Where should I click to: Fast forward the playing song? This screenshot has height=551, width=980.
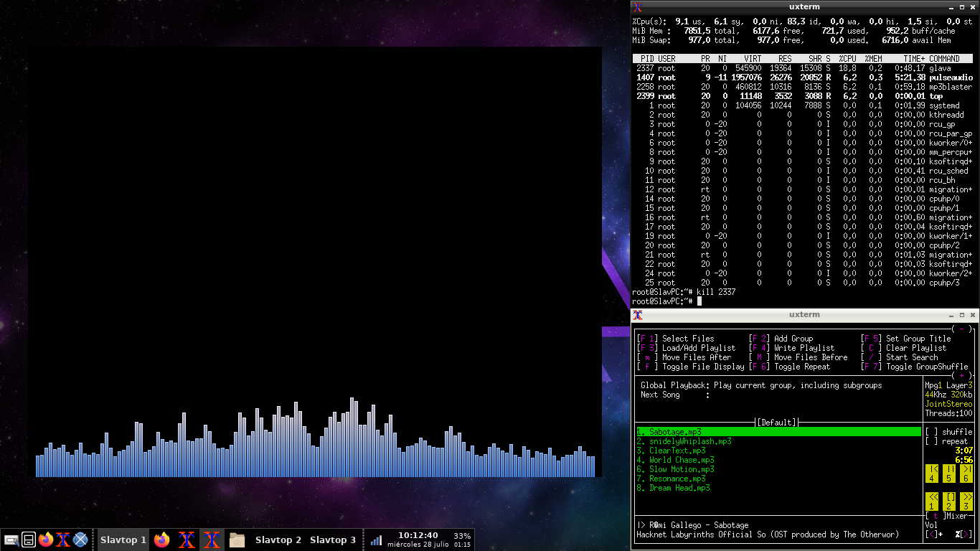click(x=966, y=502)
